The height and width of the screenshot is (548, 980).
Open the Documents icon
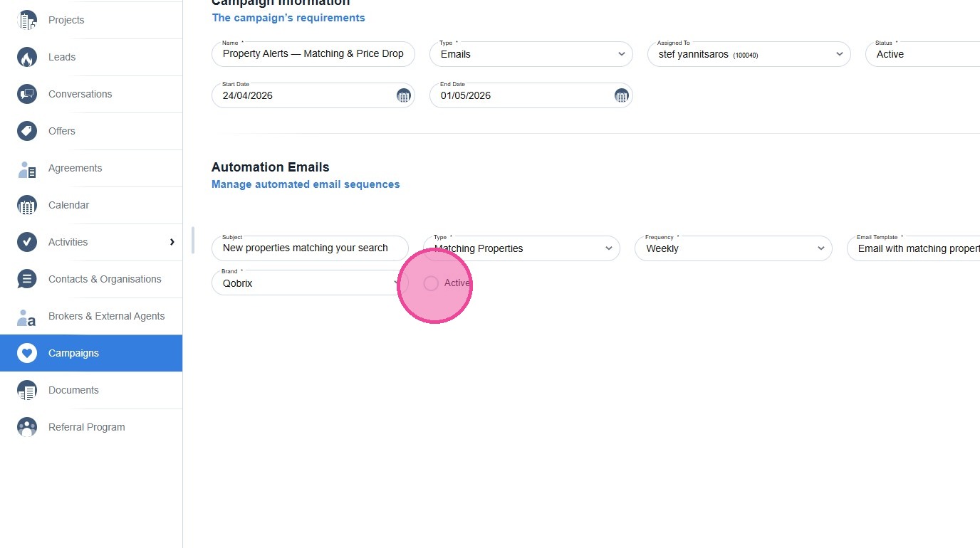click(27, 390)
